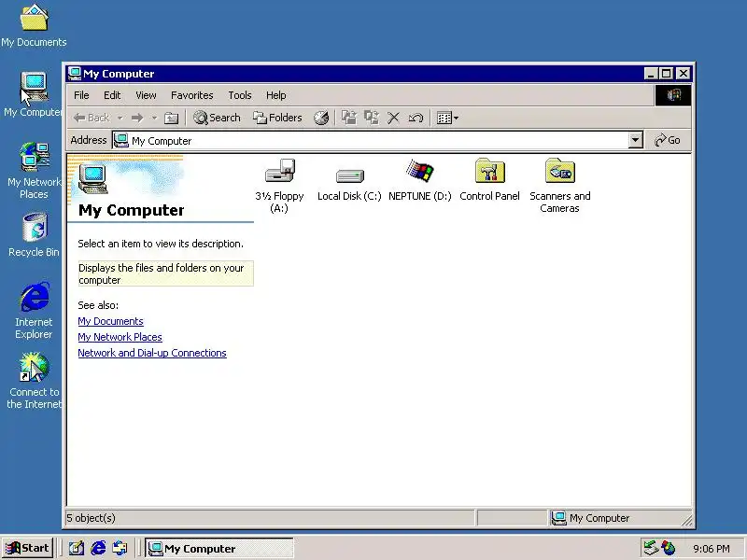Open the Edit menu
Viewport: 747px width, 560px height.
click(x=112, y=95)
